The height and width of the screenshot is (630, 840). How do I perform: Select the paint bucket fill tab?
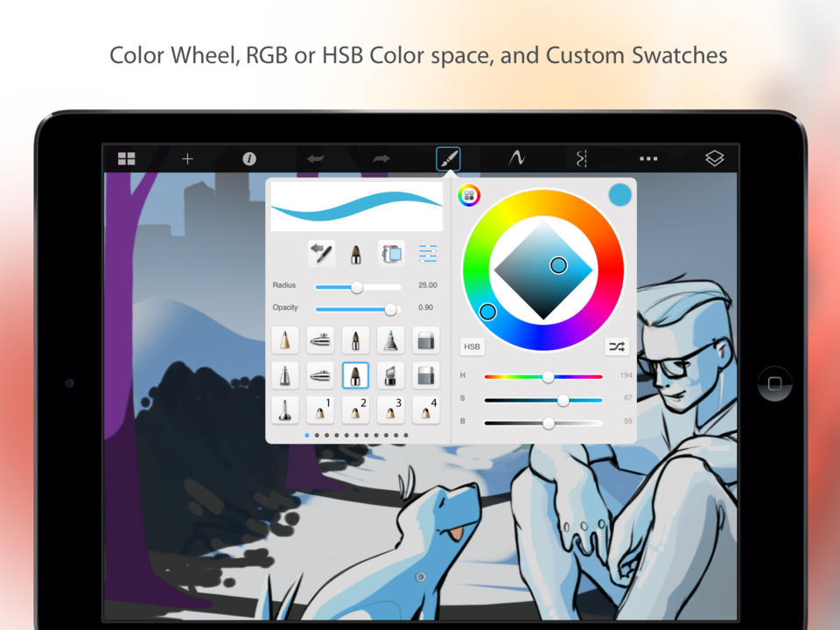[x=391, y=254]
